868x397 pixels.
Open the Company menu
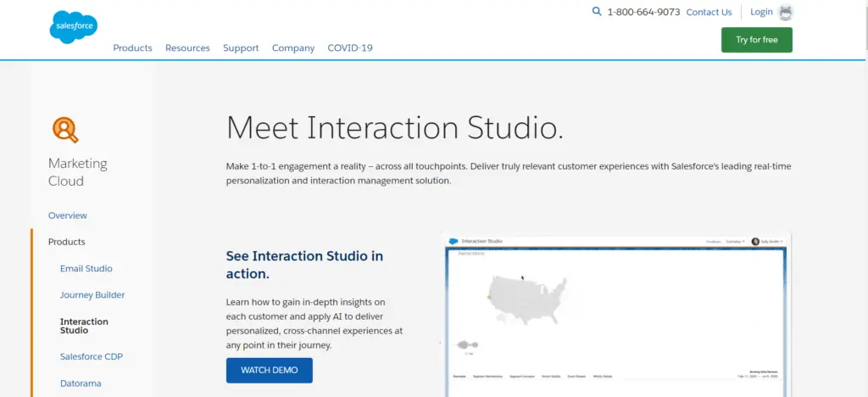(293, 48)
